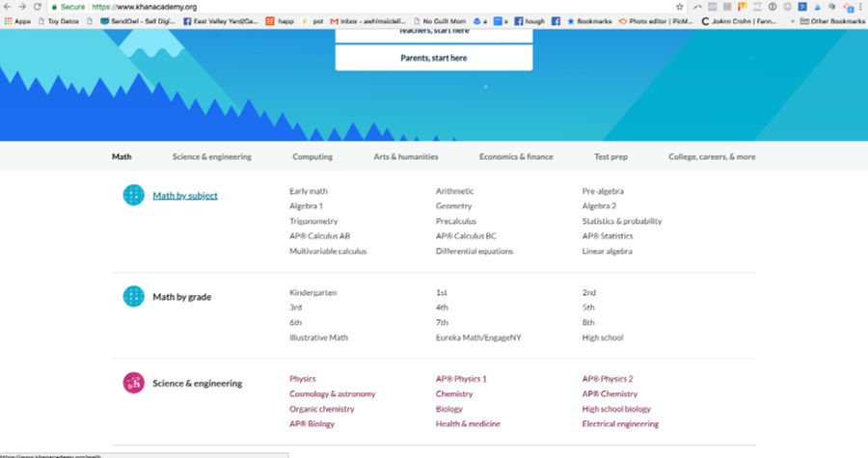Open the Algebra 1 course
868x458 pixels.
306,205
